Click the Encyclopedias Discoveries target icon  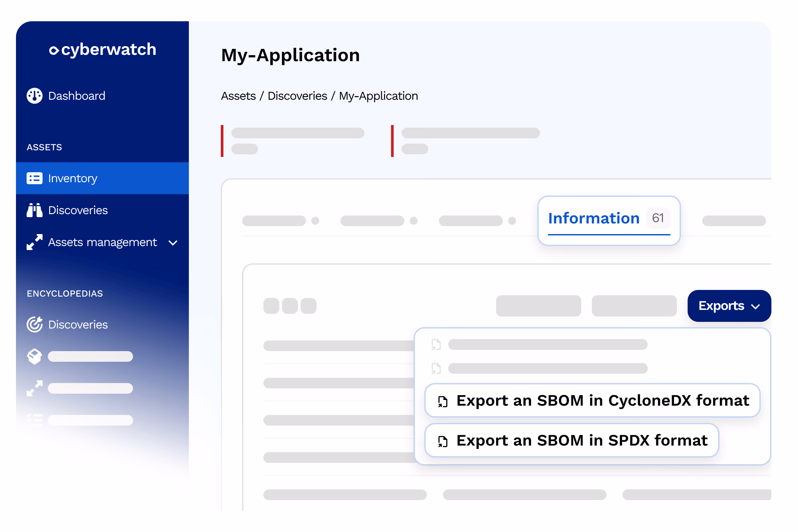35,325
